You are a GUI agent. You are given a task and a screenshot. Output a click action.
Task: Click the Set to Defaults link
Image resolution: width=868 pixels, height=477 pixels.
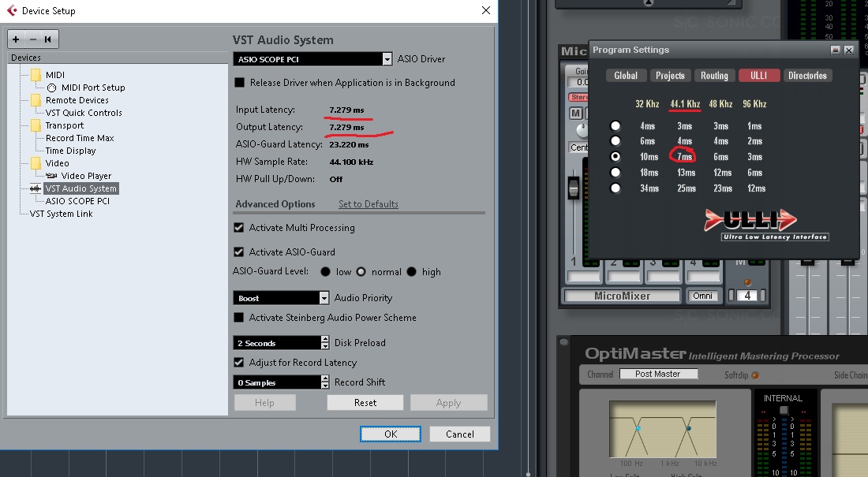(x=369, y=204)
